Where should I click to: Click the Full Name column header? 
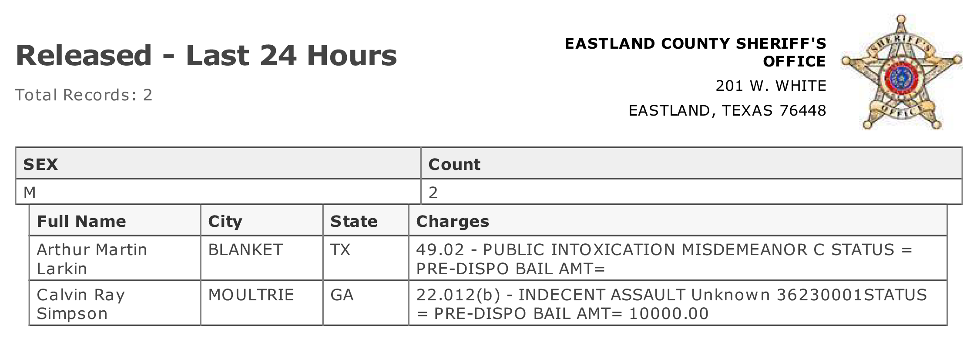115,221
